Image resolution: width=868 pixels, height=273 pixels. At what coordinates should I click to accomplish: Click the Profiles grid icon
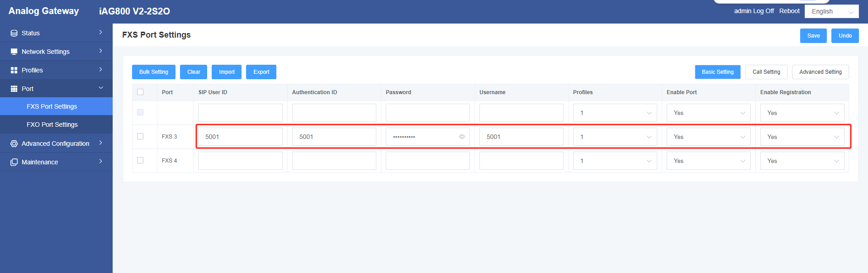tap(14, 70)
